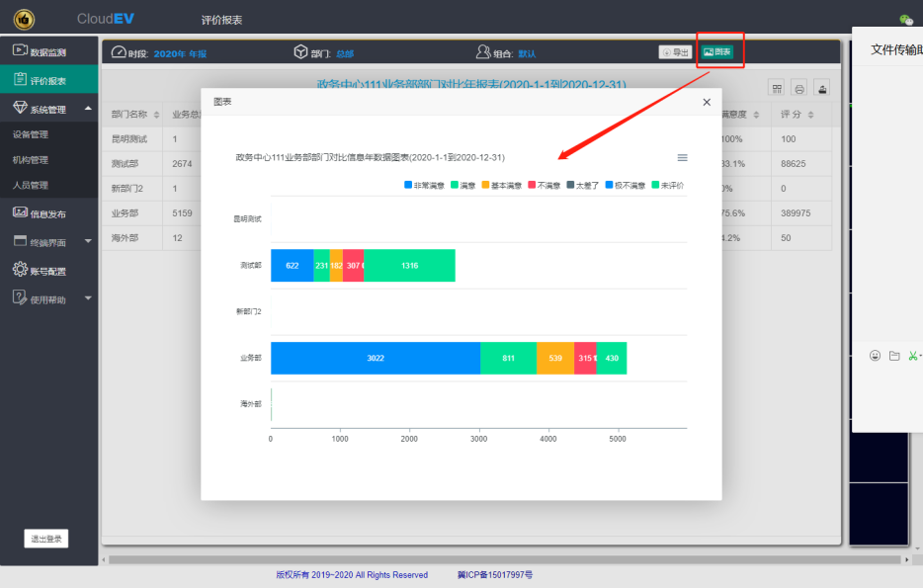Click the 部门 cube icon
Screen dimensions: 923x588
[300, 51]
